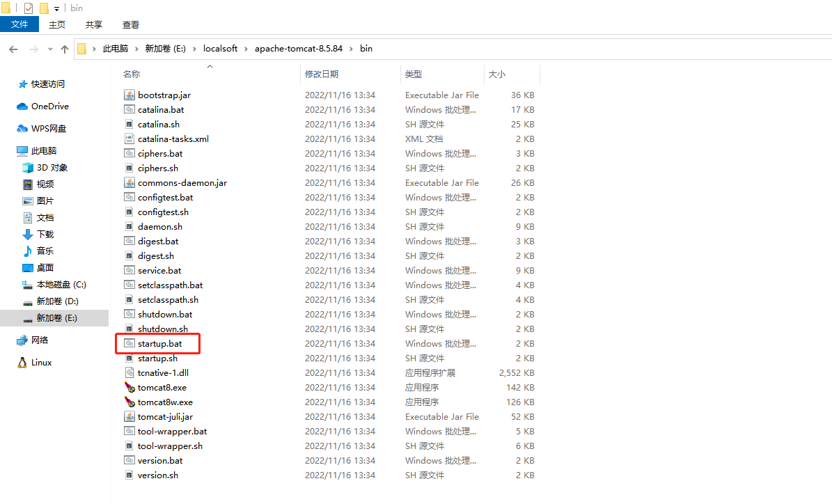
Task: Expand the chevron after localsoft in the address bar
Action: tap(246, 49)
